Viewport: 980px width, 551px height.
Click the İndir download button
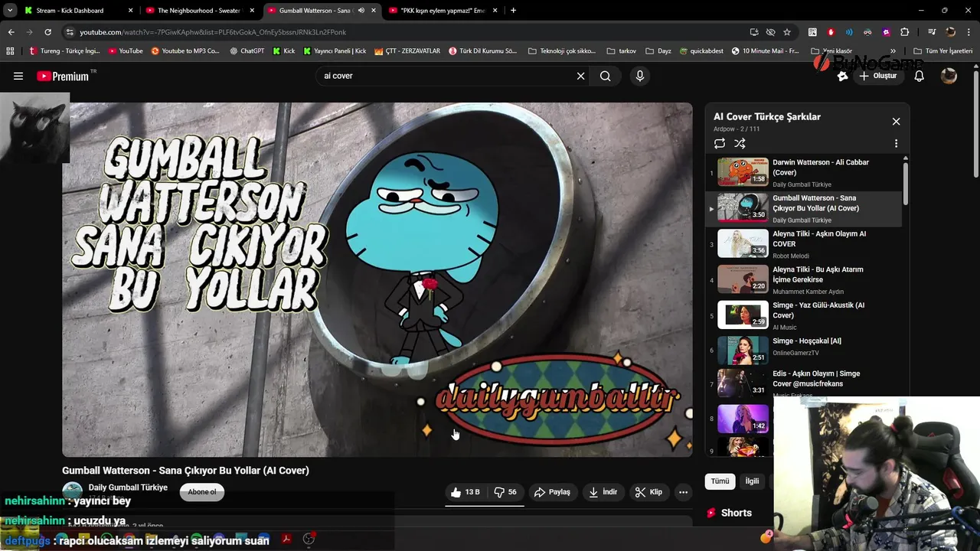click(x=603, y=492)
